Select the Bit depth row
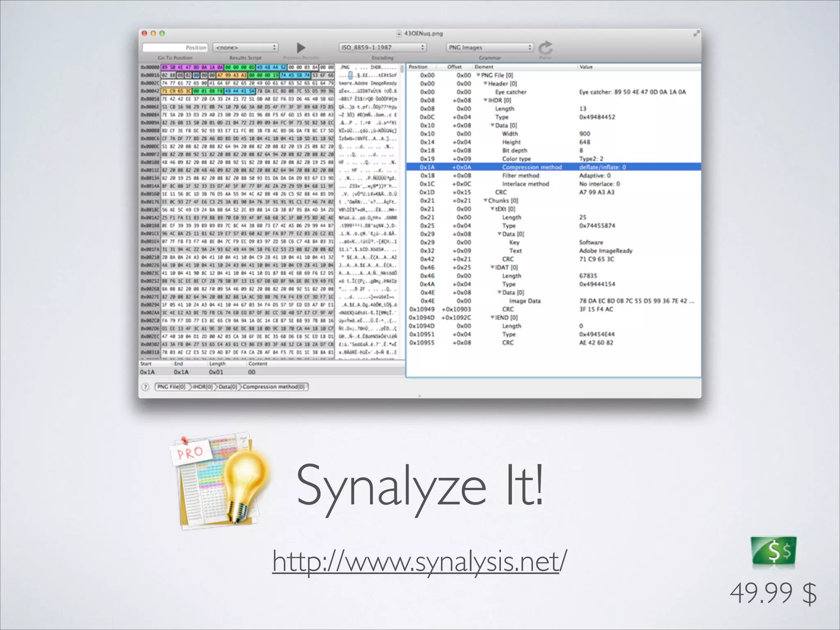The width and height of the screenshot is (840, 630). coord(553,151)
